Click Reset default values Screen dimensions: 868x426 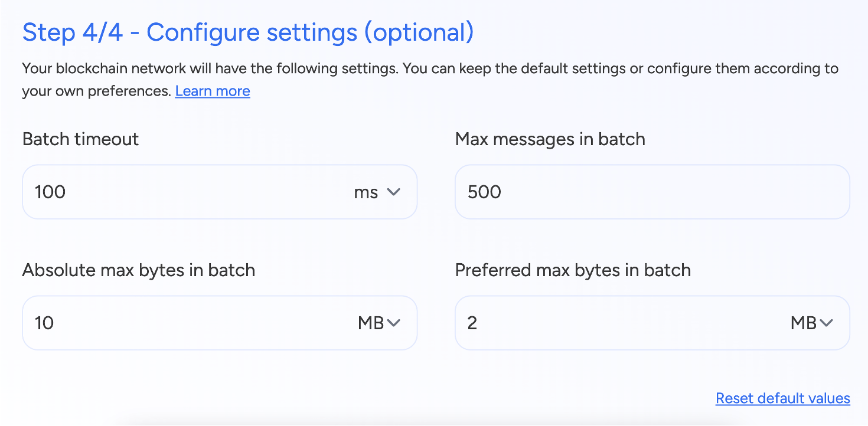click(782, 398)
